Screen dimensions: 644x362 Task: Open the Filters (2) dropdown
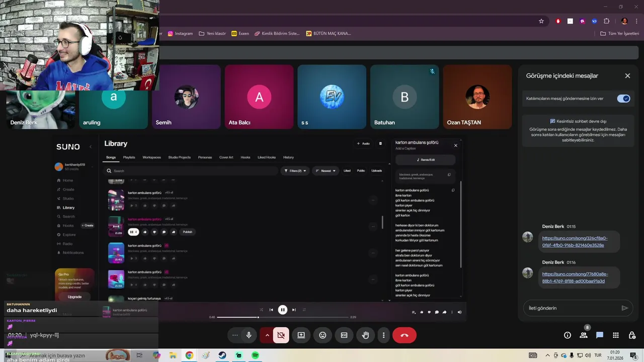click(295, 171)
